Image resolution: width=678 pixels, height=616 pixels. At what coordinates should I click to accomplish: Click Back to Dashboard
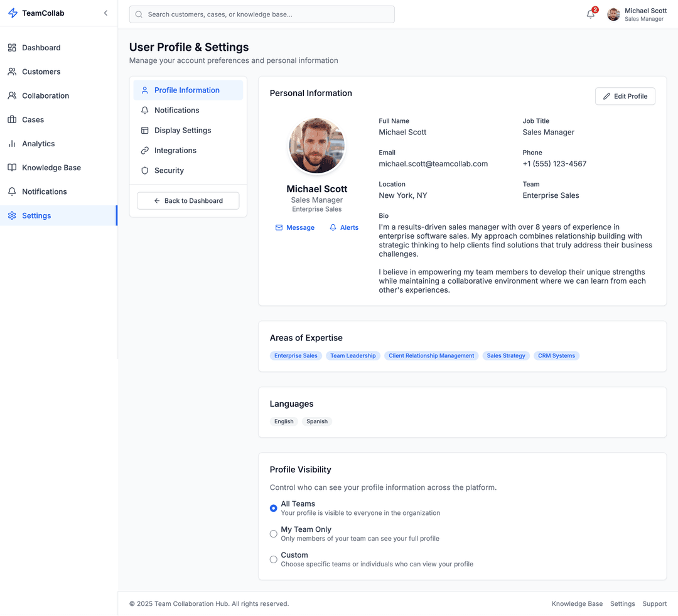(x=188, y=200)
